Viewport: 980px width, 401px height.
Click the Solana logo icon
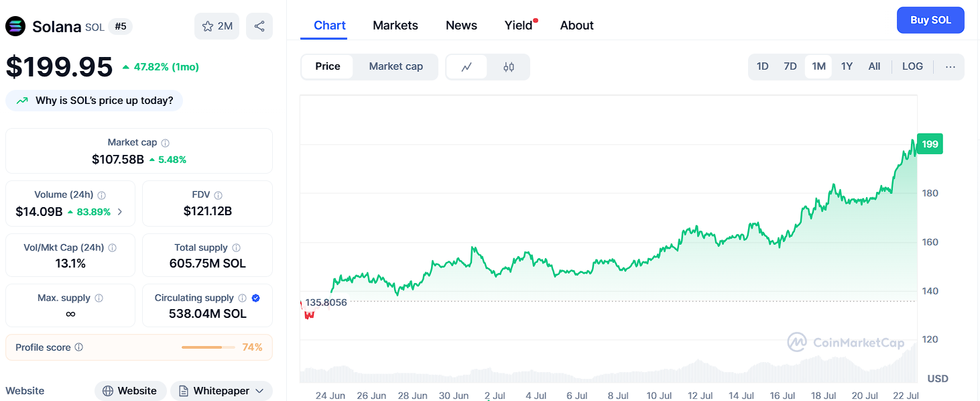coord(15,27)
